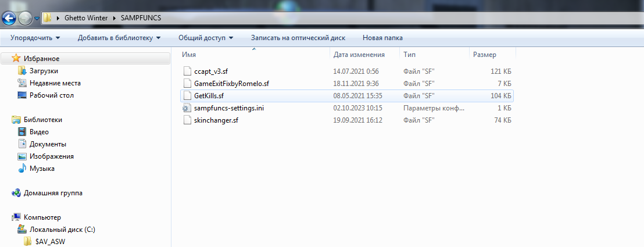
Task: Sort files by Дата изменения column
Action: (359, 55)
